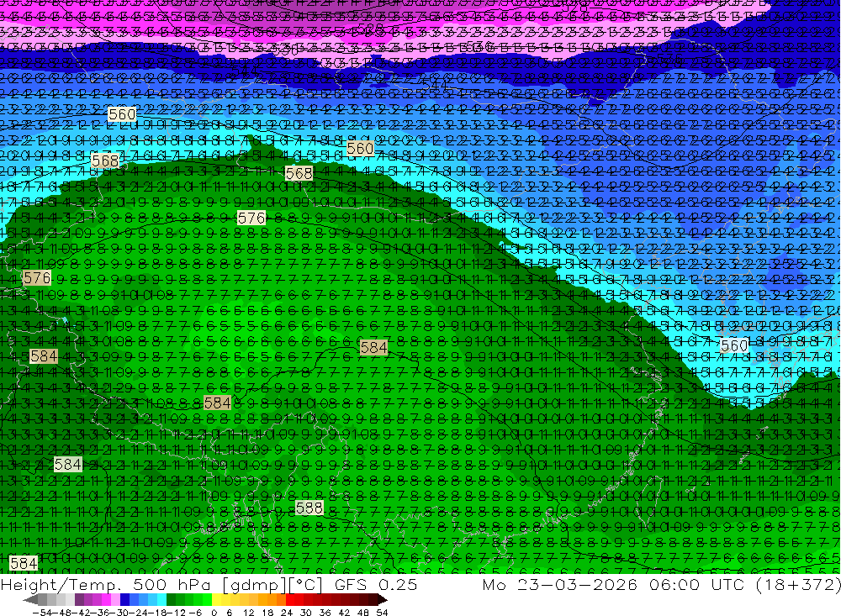
Task: Pick the dark green legend swatch right of -18
Action: pyautogui.click(x=171, y=599)
